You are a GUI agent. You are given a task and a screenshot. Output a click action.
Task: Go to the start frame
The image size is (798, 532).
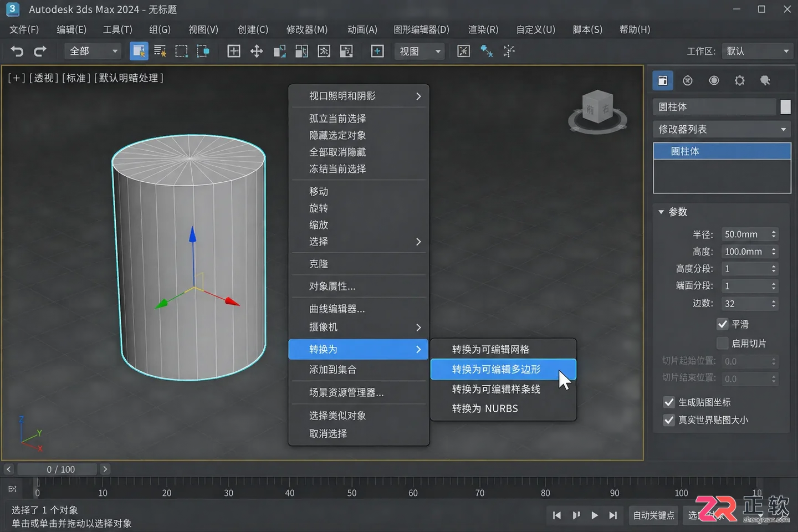557,515
